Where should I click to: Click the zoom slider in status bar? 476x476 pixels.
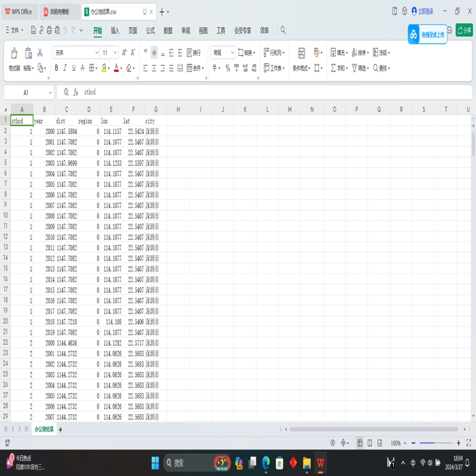click(436, 443)
